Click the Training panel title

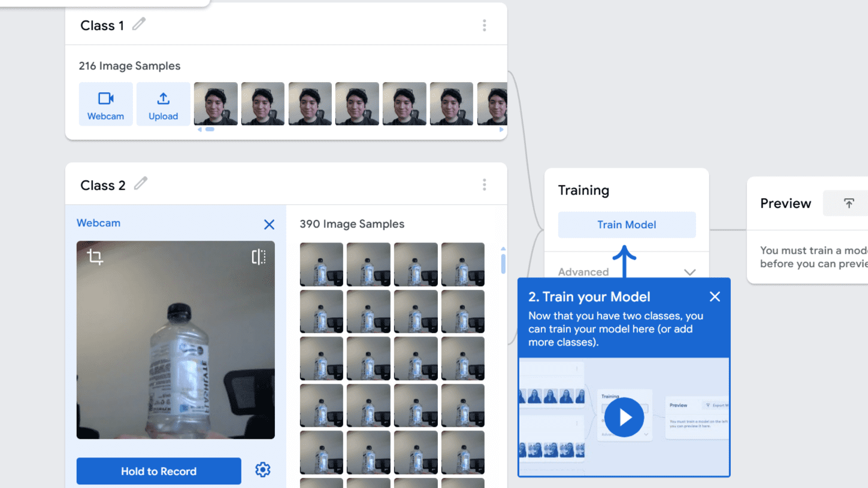(583, 190)
